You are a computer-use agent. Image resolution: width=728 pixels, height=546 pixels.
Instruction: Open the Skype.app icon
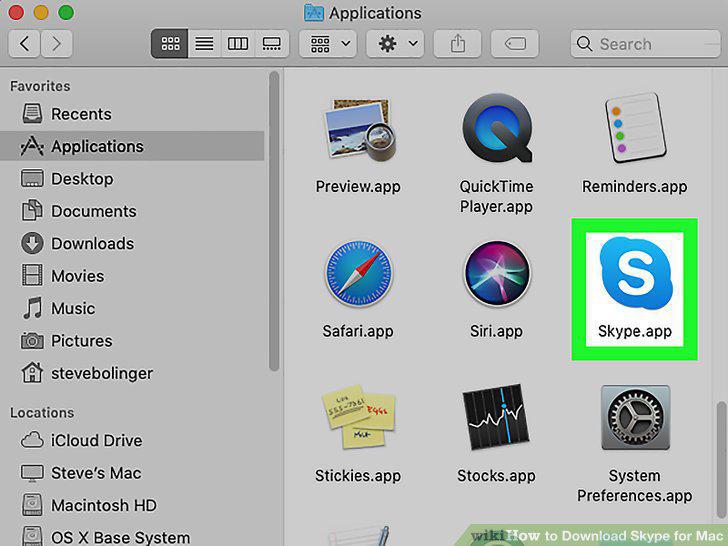coord(635,273)
